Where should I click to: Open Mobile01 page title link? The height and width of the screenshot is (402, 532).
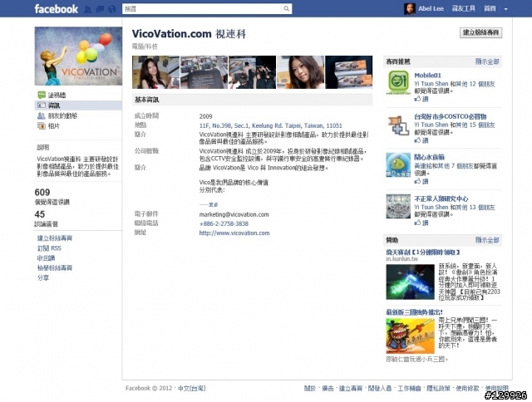[427, 76]
